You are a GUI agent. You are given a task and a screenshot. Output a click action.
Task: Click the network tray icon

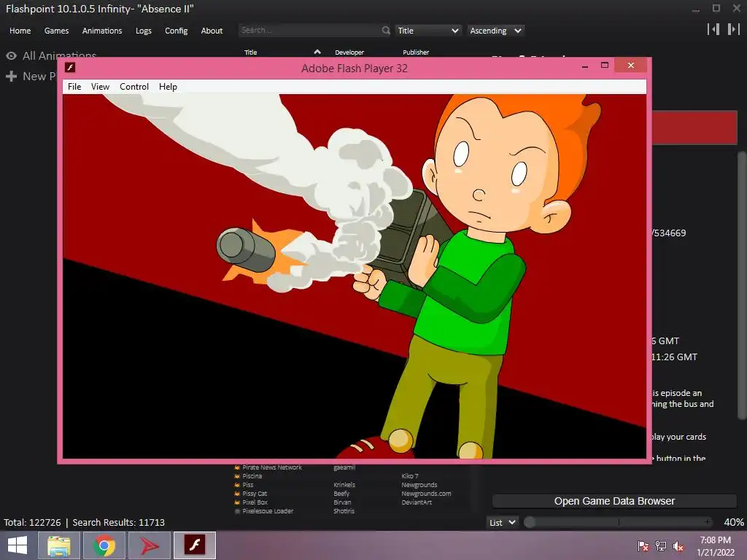[x=661, y=545]
